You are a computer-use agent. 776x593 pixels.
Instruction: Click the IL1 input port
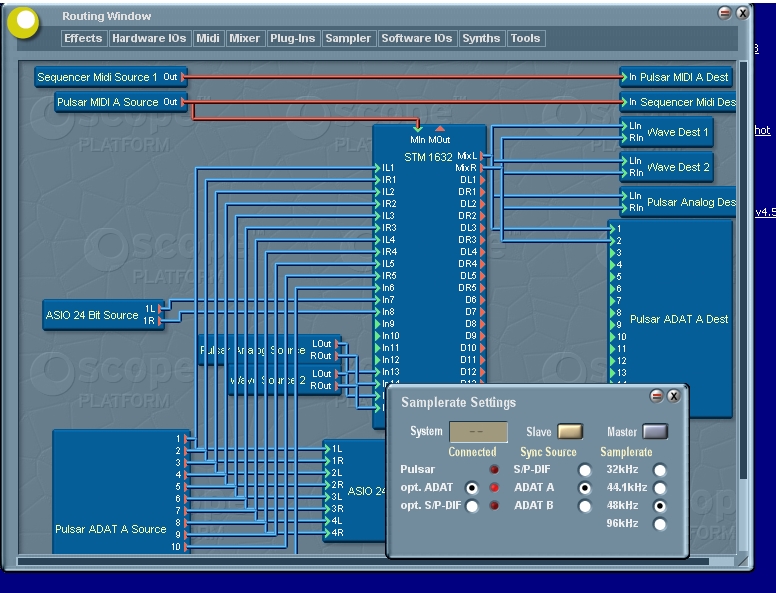tap(377, 168)
